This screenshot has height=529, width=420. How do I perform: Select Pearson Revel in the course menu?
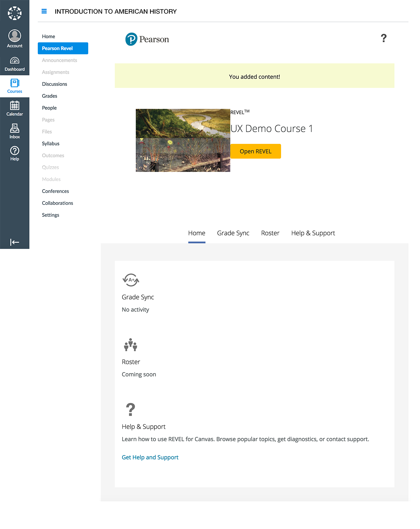[63, 48]
